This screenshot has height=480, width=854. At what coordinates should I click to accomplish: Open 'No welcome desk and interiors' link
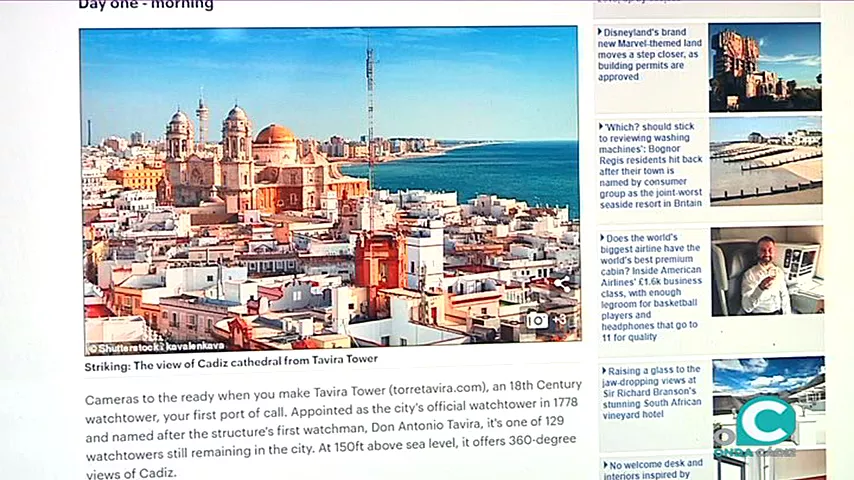[654, 469]
